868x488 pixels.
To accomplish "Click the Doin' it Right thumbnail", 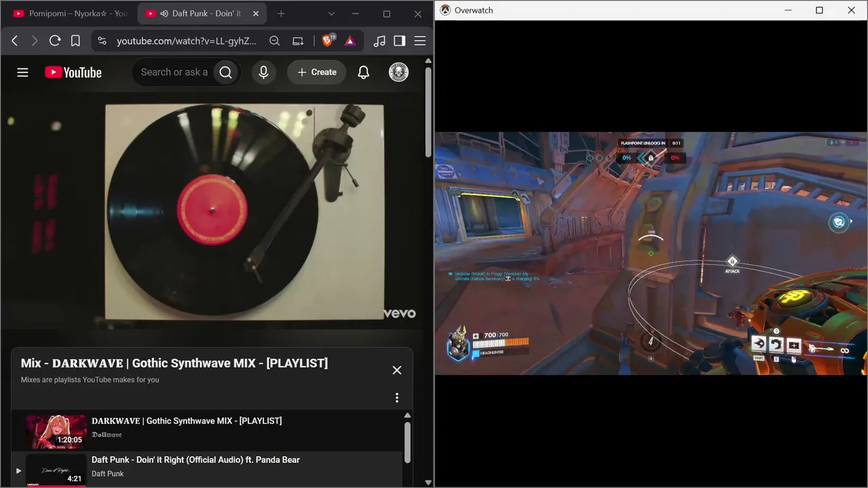I will 56,470.
